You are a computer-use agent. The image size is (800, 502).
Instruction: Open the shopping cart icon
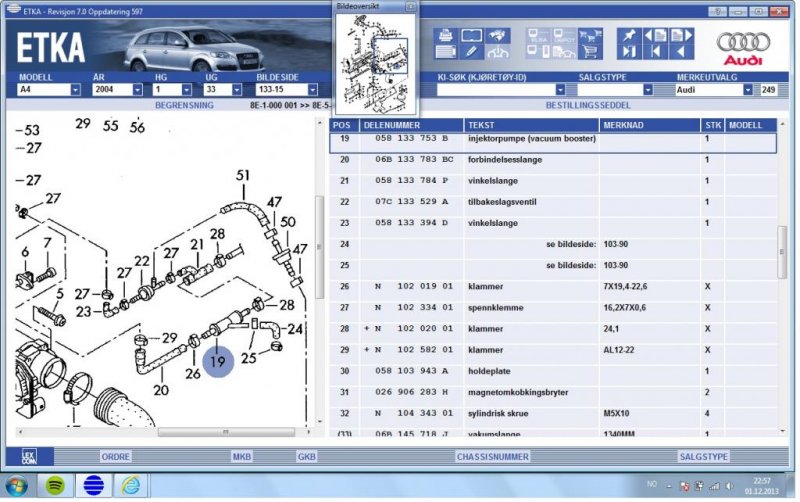(591, 52)
